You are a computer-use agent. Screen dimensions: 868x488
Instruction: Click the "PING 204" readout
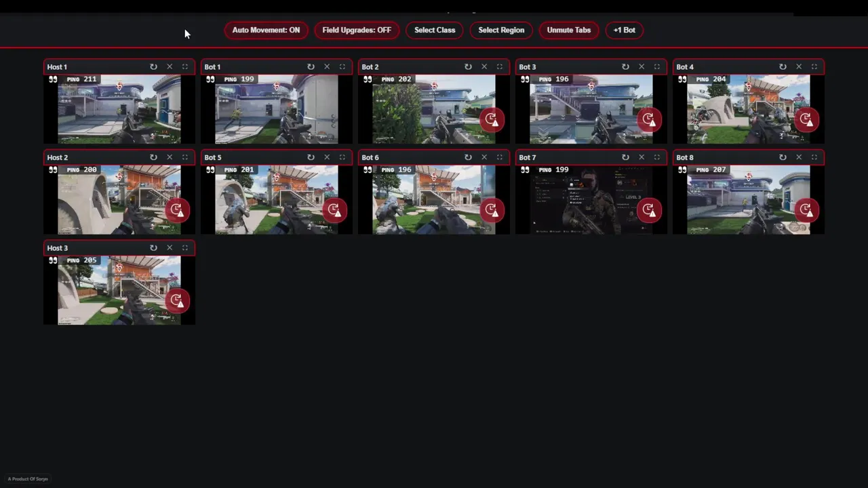711,79
